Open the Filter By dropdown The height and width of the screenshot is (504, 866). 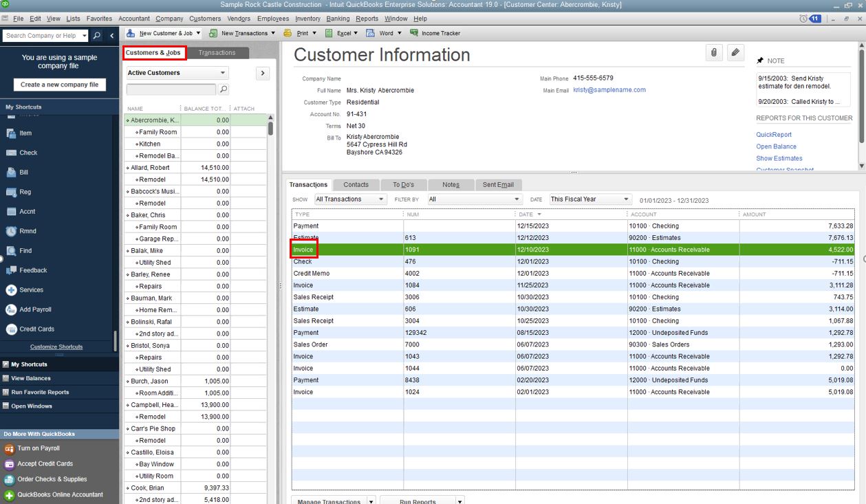pos(475,199)
